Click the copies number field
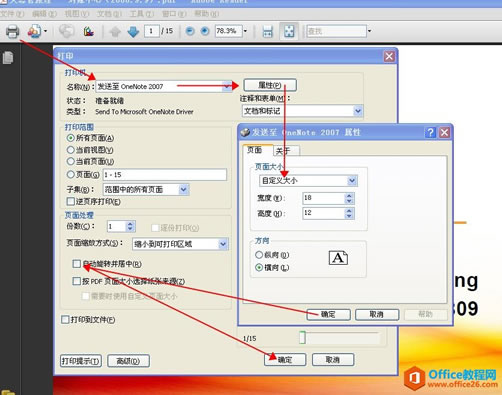502x395 pixels. [116, 227]
